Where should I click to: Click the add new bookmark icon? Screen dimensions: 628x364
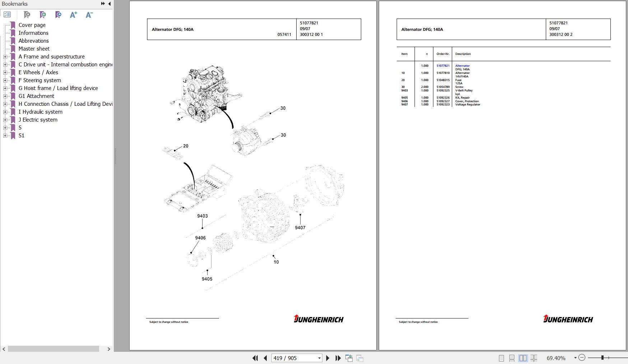(43, 15)
